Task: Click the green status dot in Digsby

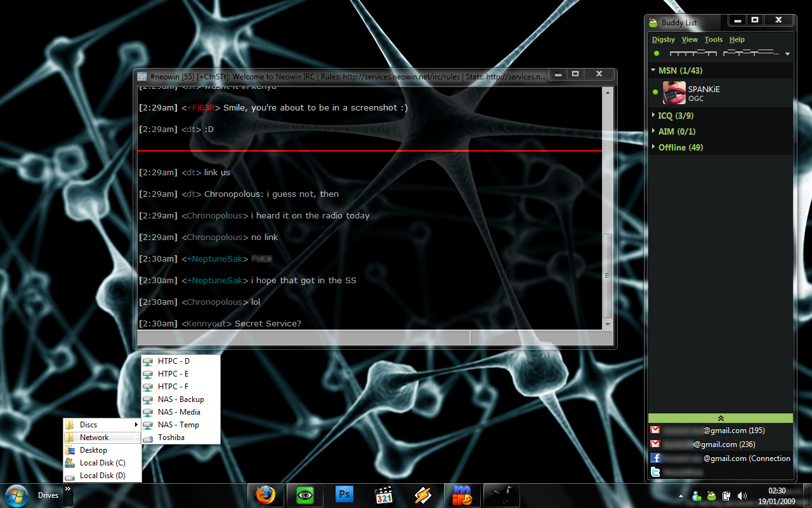Action: (657, 53)
